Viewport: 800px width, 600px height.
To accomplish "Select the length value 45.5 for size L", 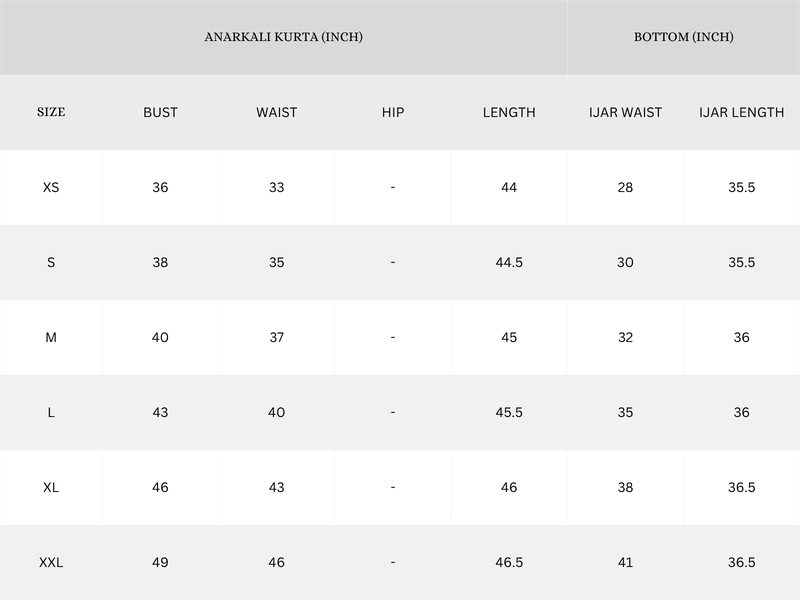I will click(509, 412).
